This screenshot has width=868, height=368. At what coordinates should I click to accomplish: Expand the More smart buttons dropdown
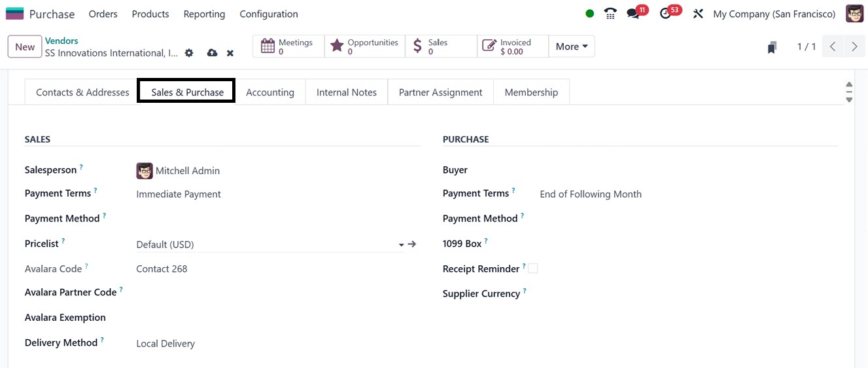[571, 46]
